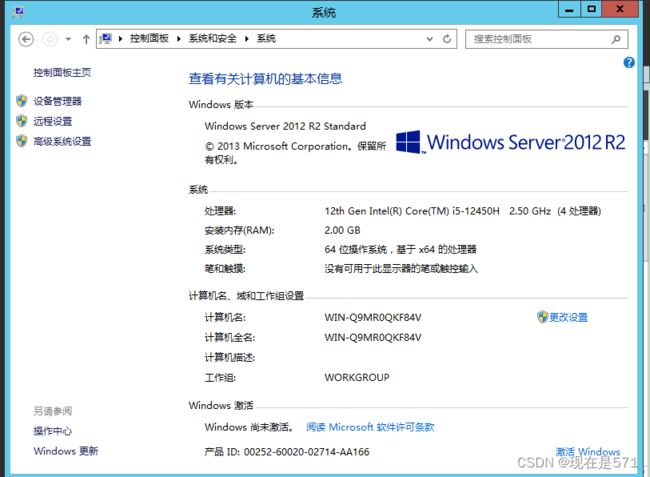Open 控制面板主页 link

coord(62,73)
